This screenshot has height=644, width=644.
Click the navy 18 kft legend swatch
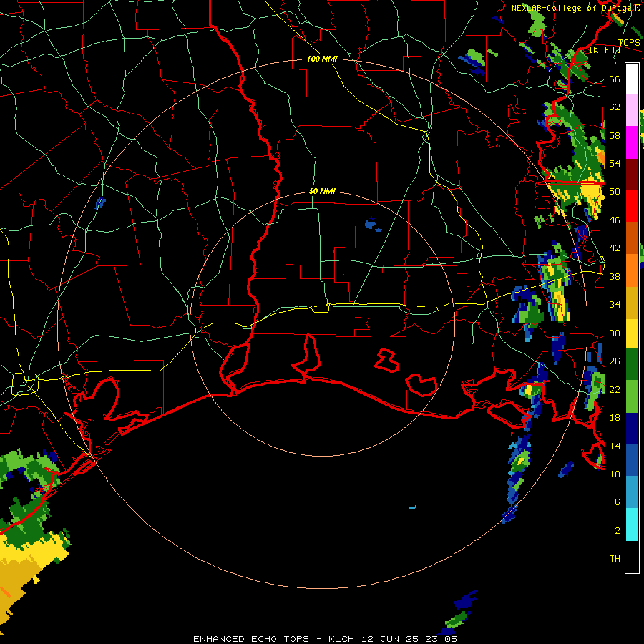tap(632, 429)
